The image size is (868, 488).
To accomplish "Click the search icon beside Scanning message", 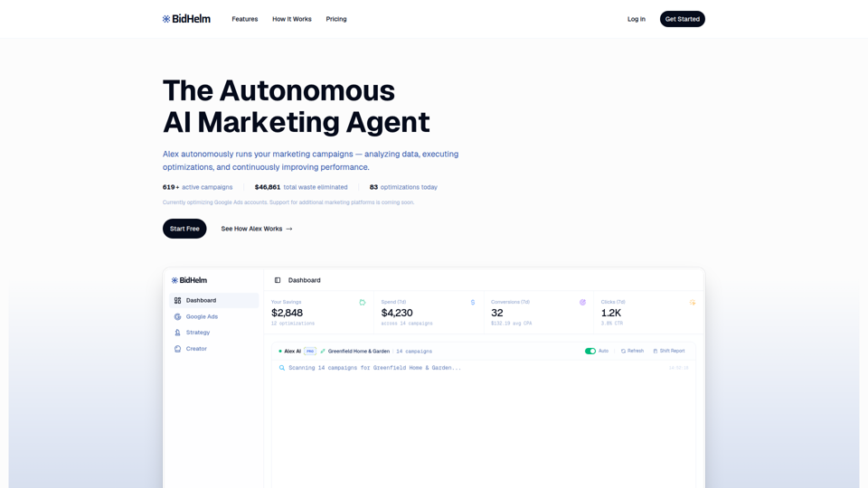I will (x=282, y=368).
